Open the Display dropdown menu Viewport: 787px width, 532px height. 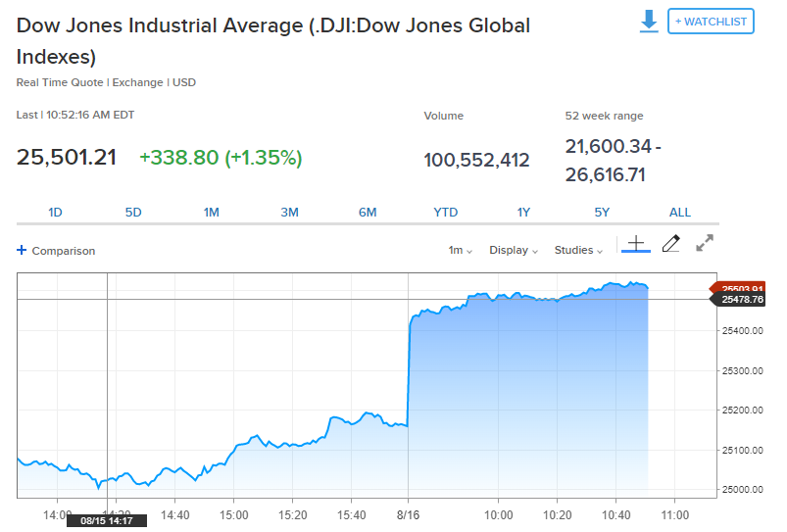pos(514,251)
